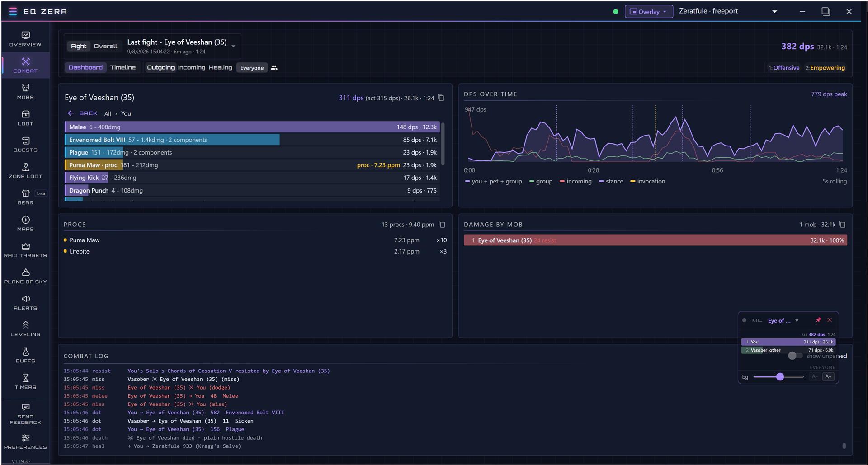Pin the mini overlay widget
868x465 pixels.
(818, 320)
